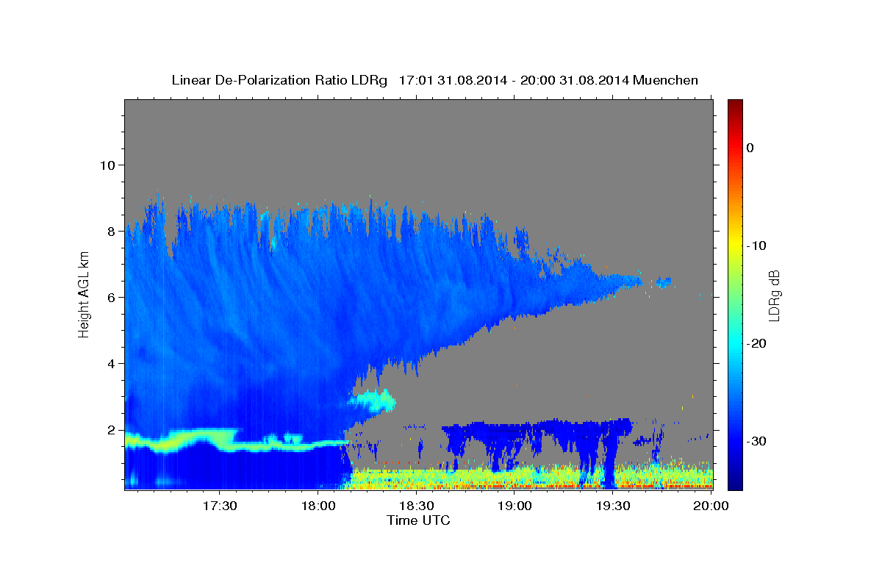
Task: Click the 'Time UTC' x-axis label
Action: pyautogui.click(x=418, y=520)
